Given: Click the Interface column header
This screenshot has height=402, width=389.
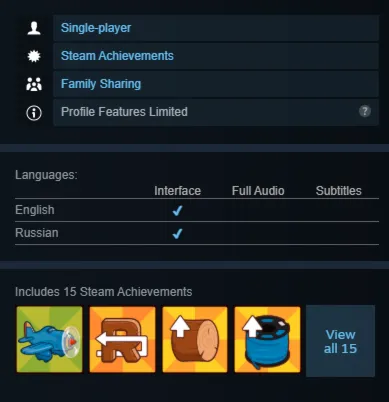Looking at the screenshot, I should (177, 191).
